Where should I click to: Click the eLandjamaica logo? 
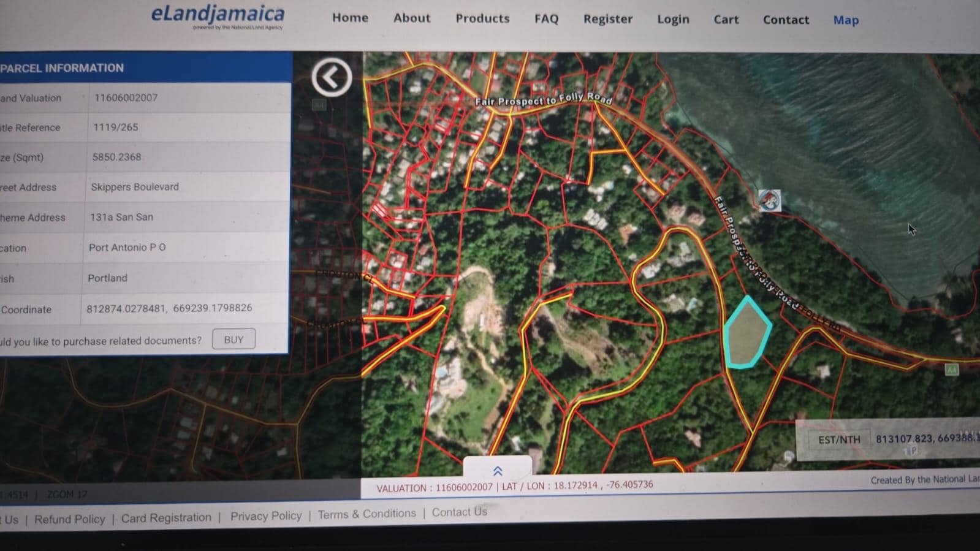(x=218, y=16)
